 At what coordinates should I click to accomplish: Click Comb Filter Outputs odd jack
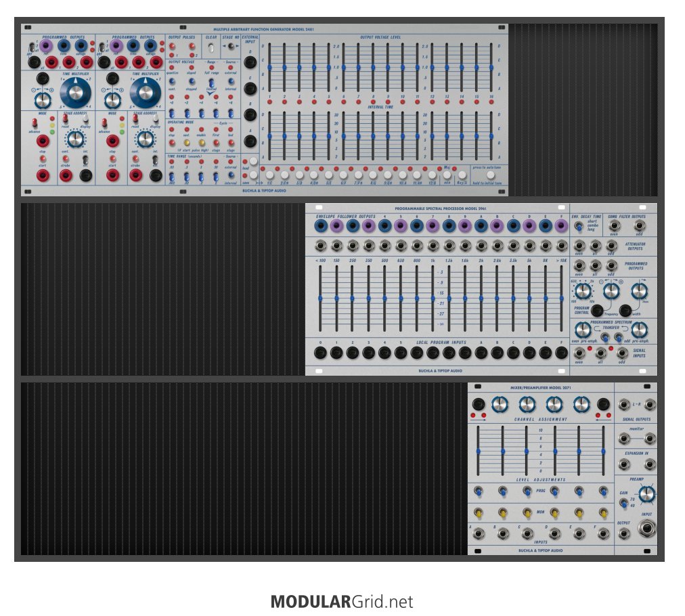pos(640,225)
